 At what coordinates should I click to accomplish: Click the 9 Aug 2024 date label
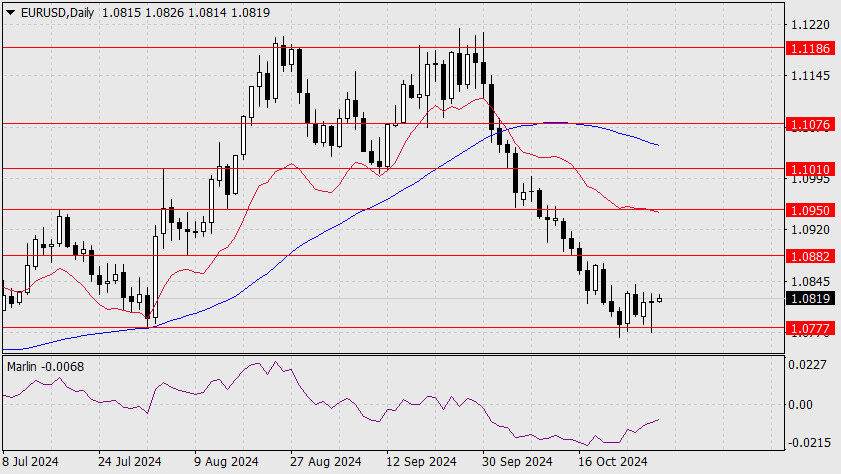click(226, 461)
